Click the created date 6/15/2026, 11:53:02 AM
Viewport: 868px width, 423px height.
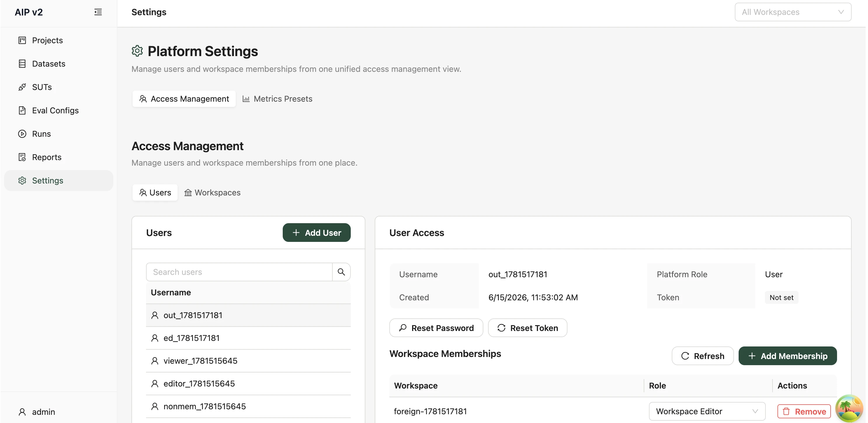[x=533, y=297]
